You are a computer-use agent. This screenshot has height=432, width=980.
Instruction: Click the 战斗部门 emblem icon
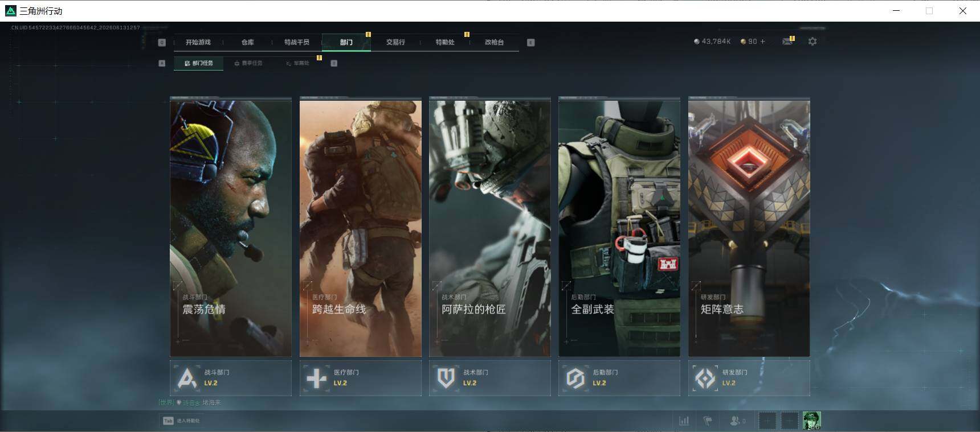point(187,378)
